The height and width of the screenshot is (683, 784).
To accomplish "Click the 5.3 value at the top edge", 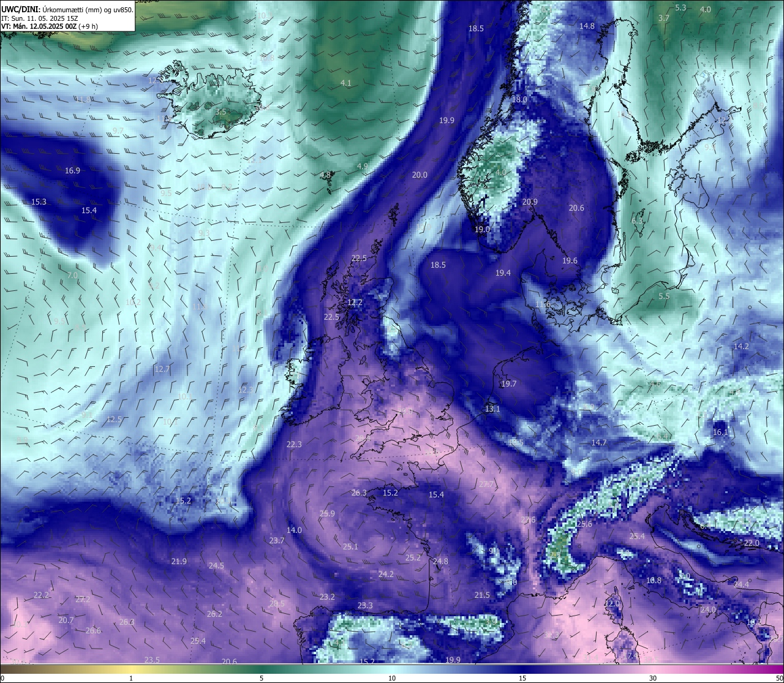I will (680, 7).
